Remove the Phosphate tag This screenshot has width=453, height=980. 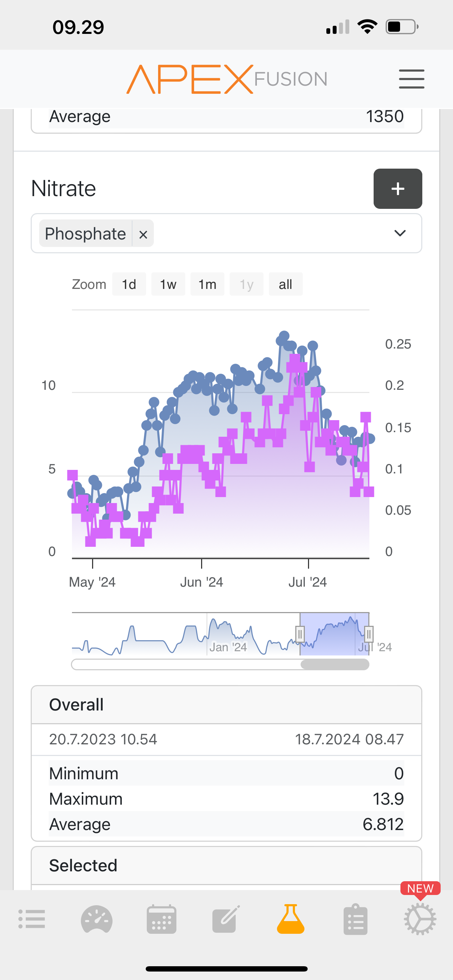tap(143, 234)
